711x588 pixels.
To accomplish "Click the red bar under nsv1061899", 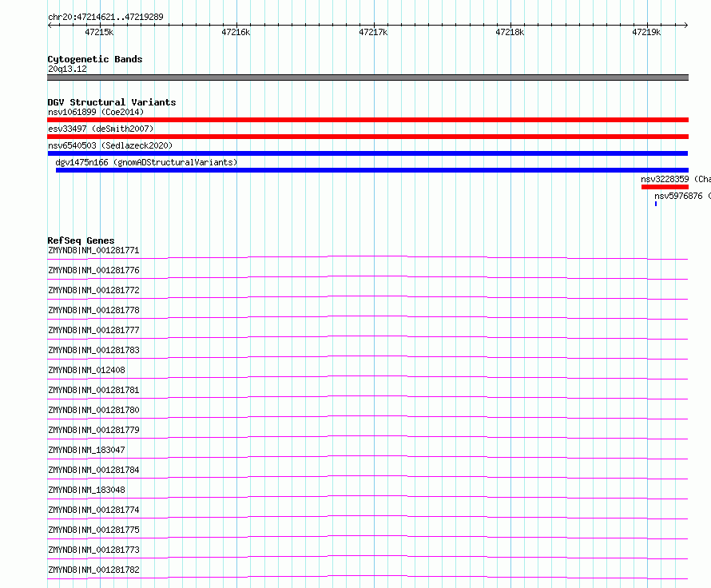I will point(367,120).
